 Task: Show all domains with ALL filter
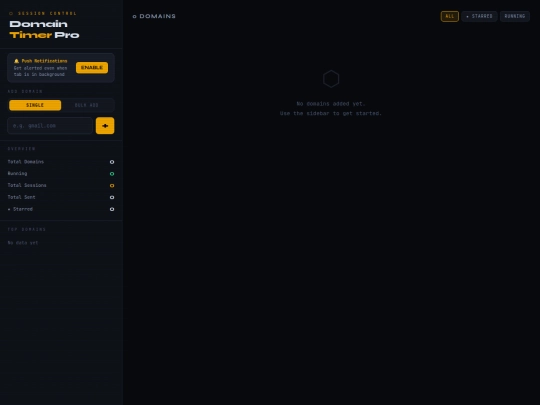(450, 16)
